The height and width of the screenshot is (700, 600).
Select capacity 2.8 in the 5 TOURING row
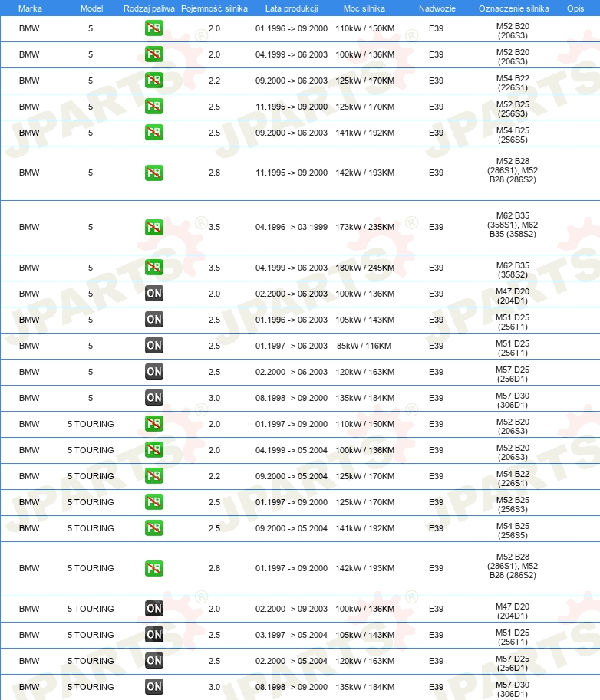coord(214,568)
